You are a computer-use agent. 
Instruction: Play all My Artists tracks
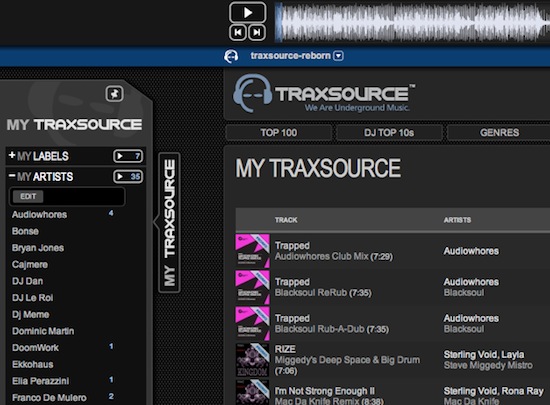[128, 176]
